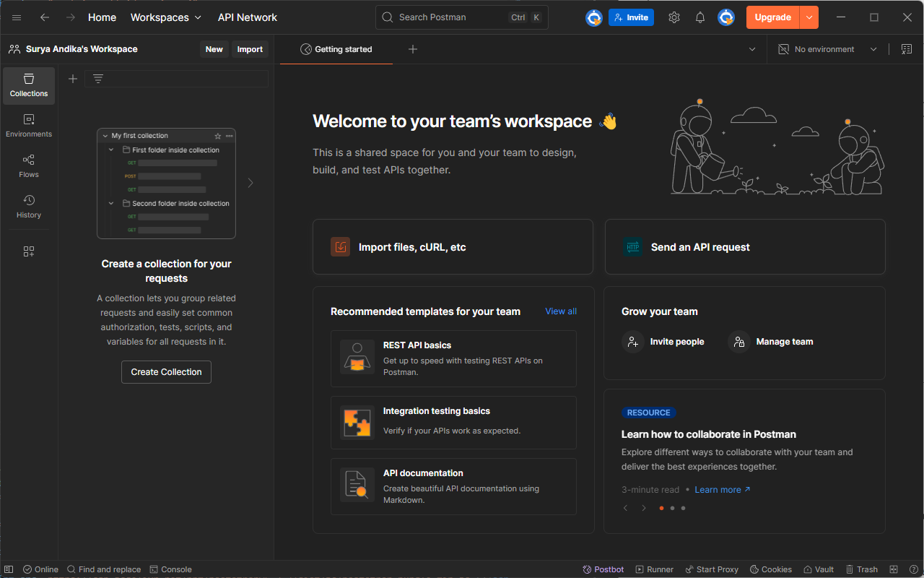Click the plus icon to create new collection
The width and height of the screenshot is (924, 578).
pyautogui.click(x=73, y=79)
